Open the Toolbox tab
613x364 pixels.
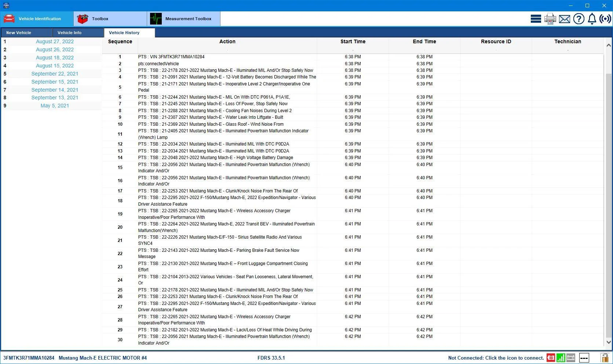coord(110,19)
